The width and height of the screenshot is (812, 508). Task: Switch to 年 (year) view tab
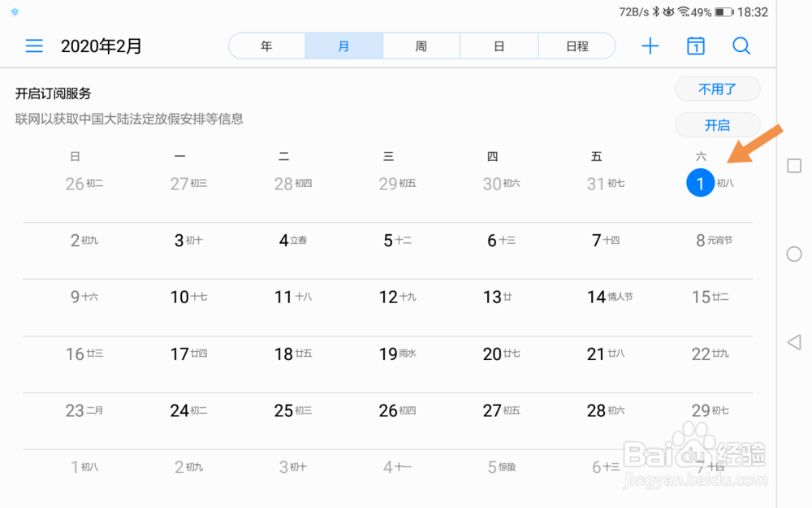(x=266, y=46)
